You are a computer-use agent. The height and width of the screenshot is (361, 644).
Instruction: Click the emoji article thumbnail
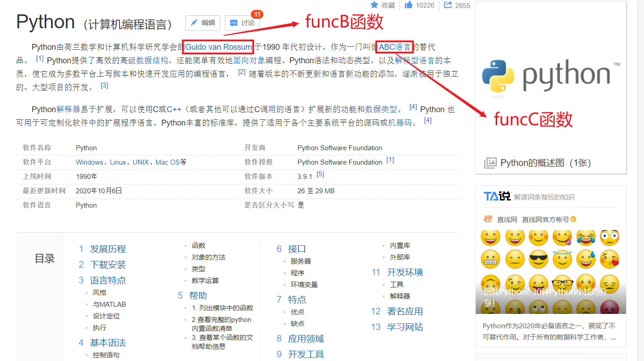point(551,272)
